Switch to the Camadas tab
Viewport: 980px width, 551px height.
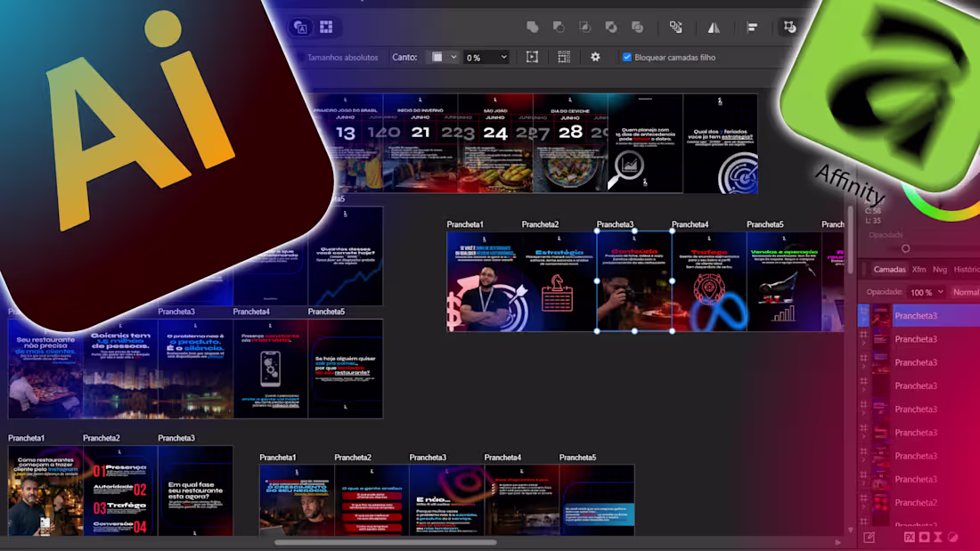pyautogui.click(x=889, y=269)
